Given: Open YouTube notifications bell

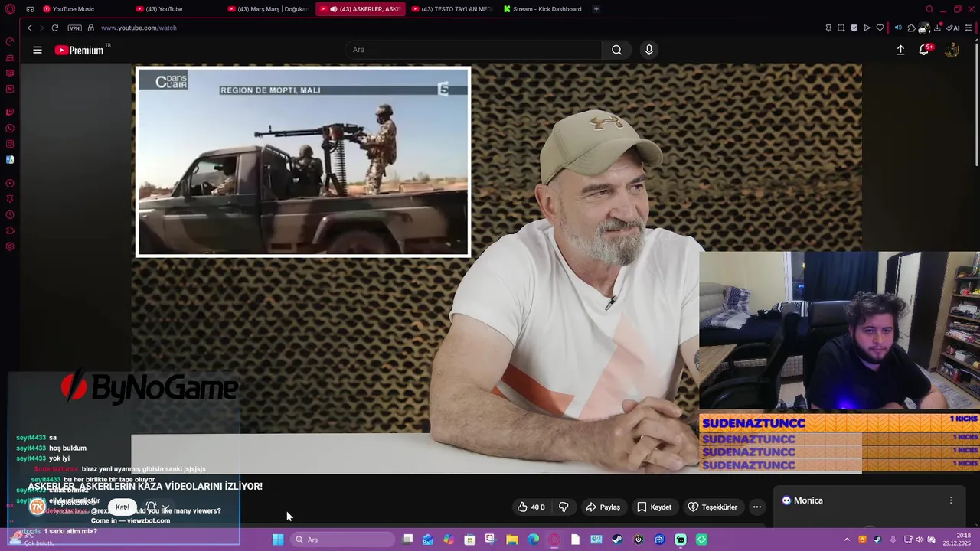Looking at the screenshot, I should [x=924, y=50].
